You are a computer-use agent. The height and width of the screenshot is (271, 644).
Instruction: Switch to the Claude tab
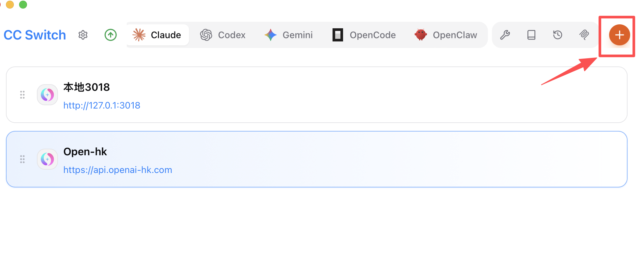157,35
